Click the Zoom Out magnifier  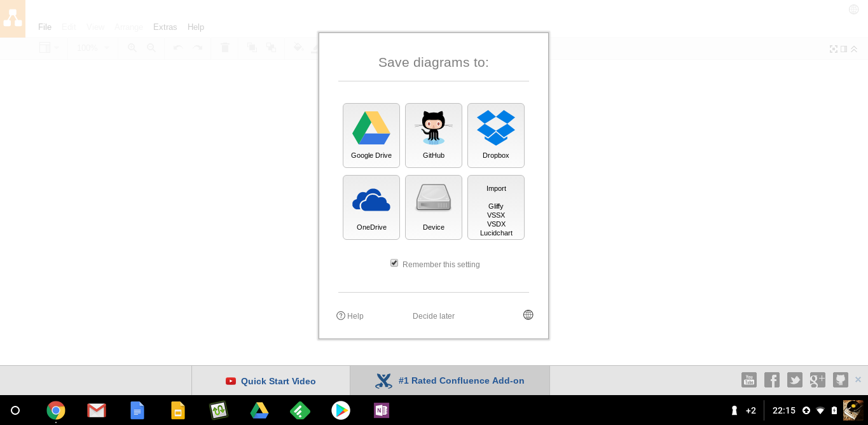151,48
